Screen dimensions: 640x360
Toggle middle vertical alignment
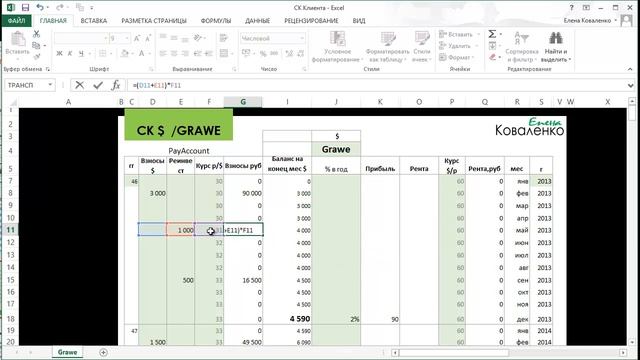point(174,38)
